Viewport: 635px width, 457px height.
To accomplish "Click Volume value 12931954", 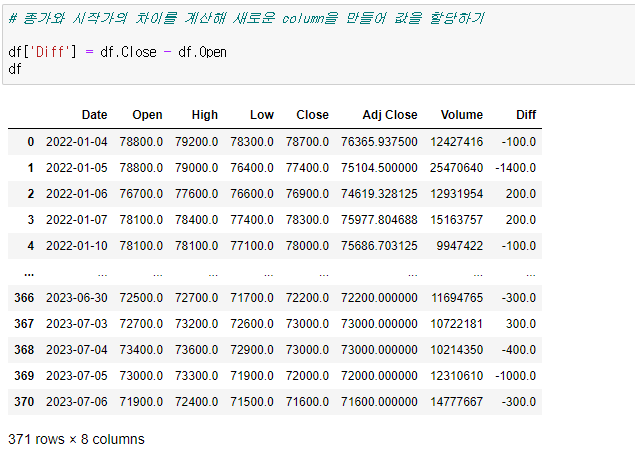I will (456, 194).
